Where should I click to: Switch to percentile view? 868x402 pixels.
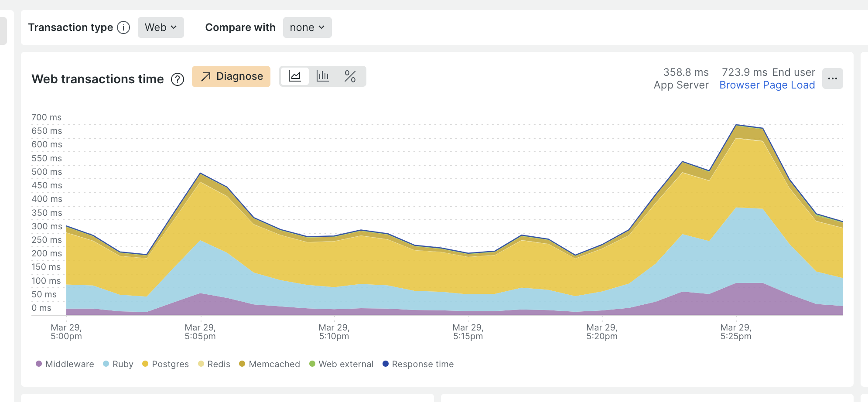(x=350, y=76)
